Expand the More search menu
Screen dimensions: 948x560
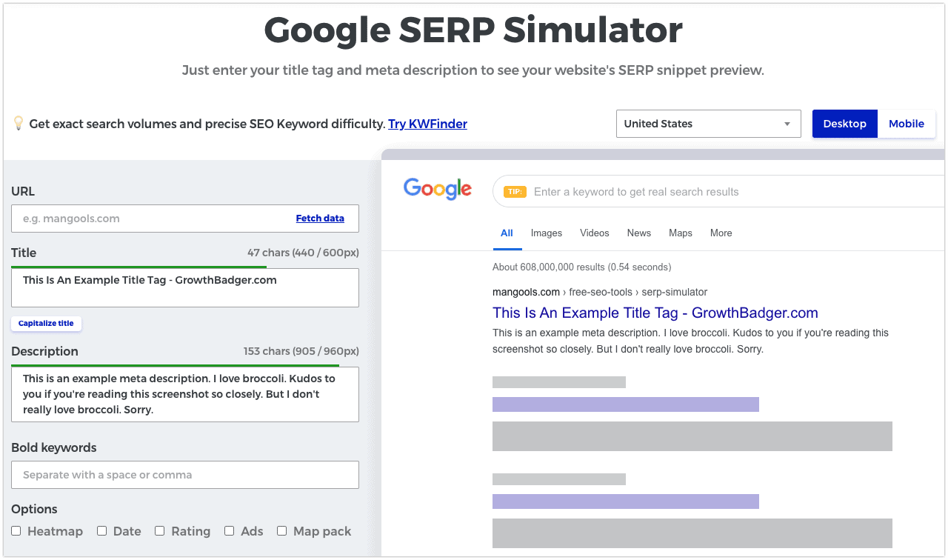point(721,233)
